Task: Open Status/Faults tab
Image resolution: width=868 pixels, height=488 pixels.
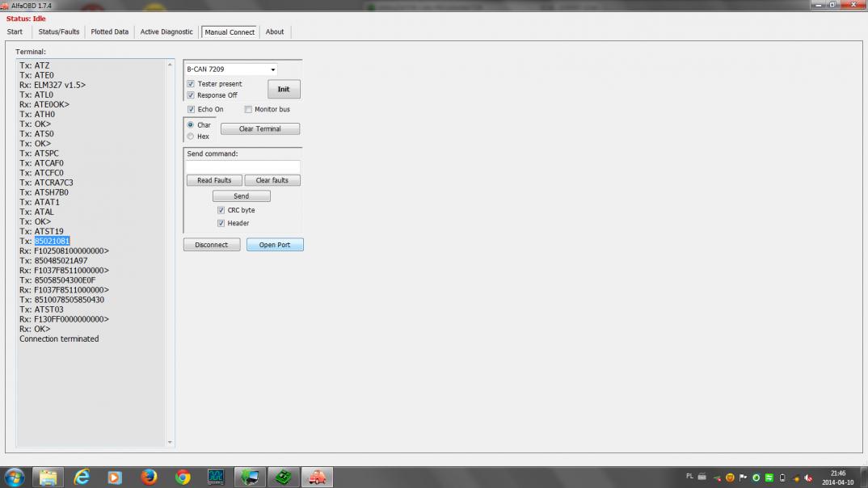Action: (59, 32)
